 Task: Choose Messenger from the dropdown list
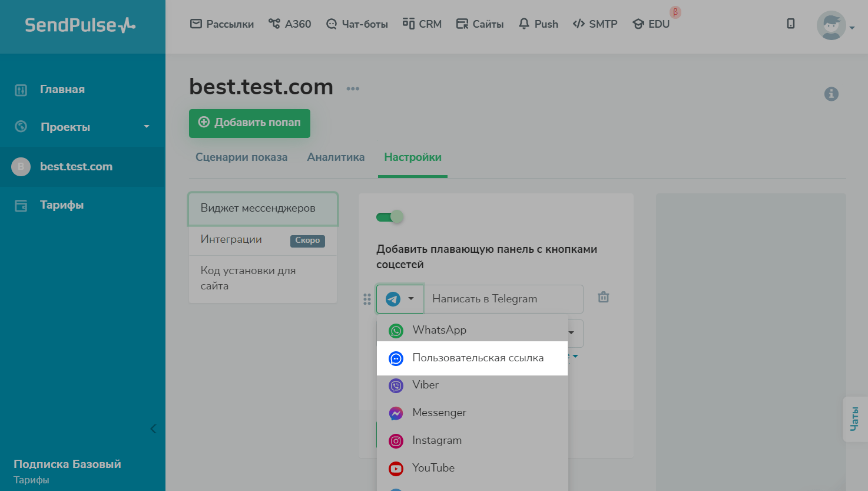click(x=472, y=413)
